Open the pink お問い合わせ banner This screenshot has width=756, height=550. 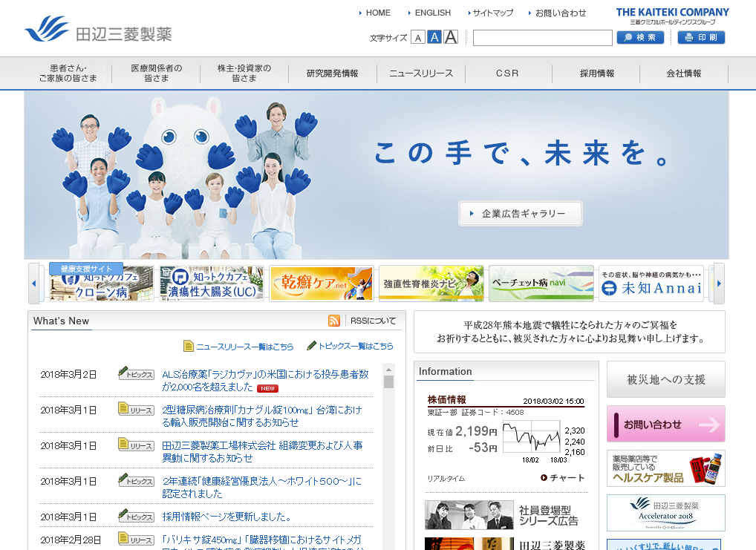click(x=666, y=424)
